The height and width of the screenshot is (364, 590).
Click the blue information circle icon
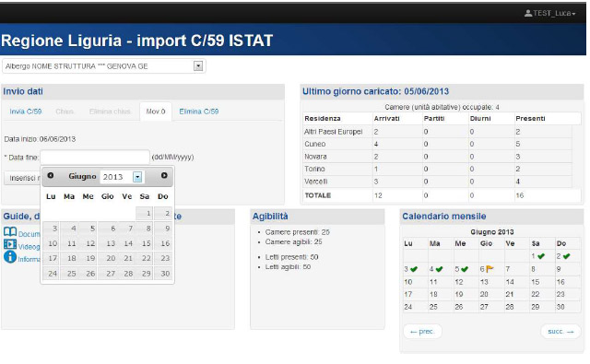tap(10, 257)
